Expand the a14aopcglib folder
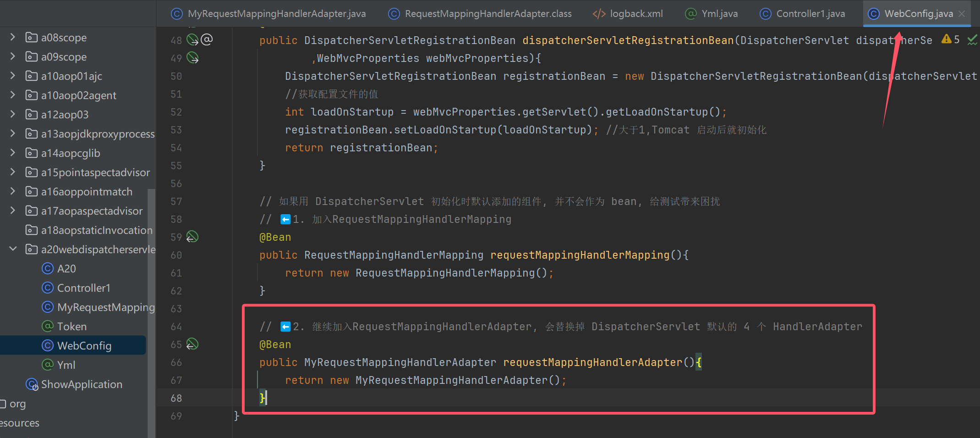Image resolution: width=980 pixels, height=438 pixels. (13, 153)
